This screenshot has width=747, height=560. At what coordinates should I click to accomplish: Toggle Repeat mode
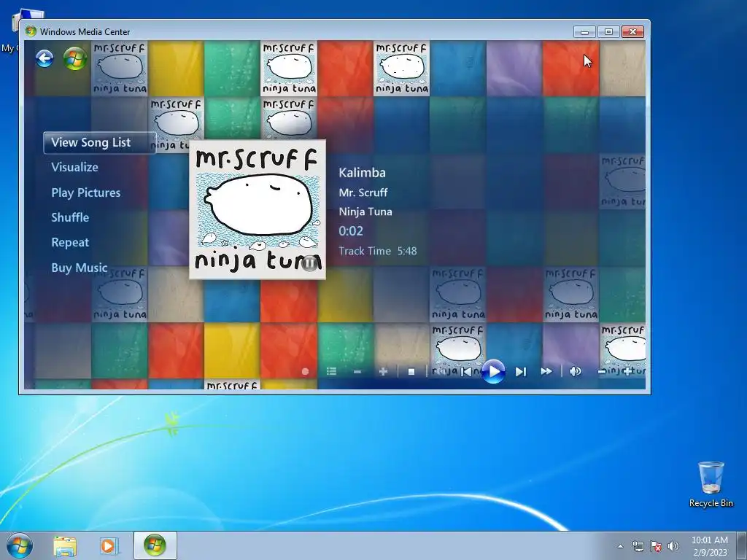70,242
